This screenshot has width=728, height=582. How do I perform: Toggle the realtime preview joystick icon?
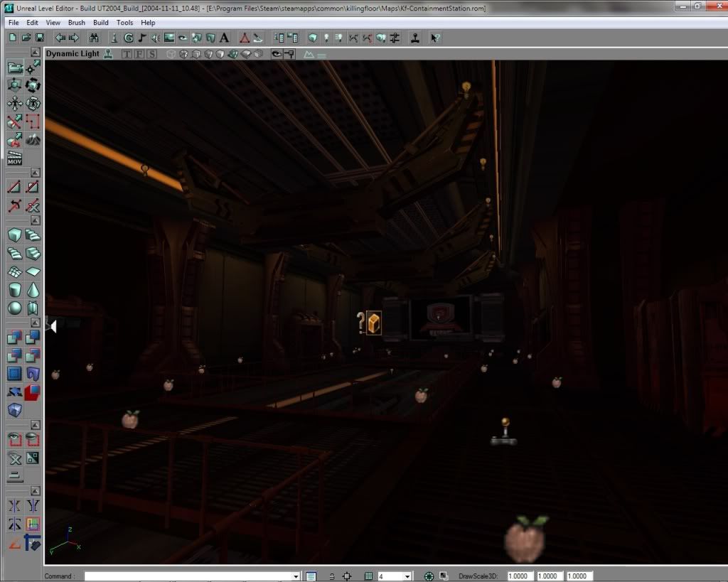(108, 54)
